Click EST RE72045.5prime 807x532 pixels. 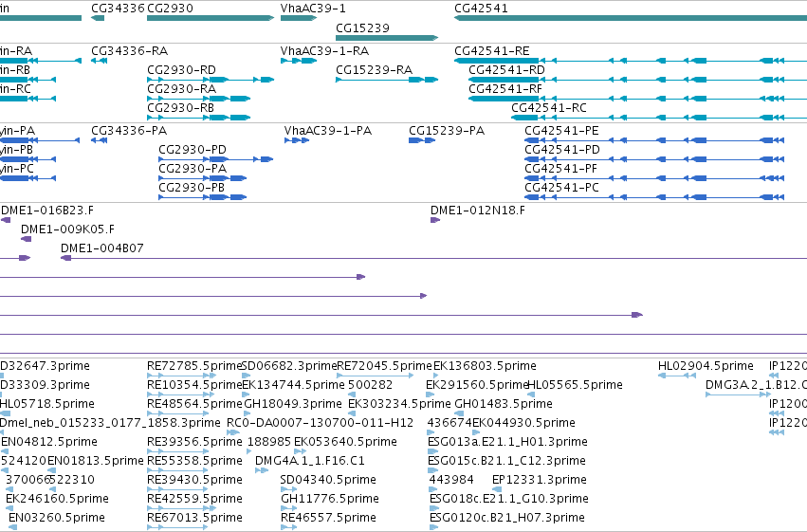pyautogui.click(x=384, y=366)
